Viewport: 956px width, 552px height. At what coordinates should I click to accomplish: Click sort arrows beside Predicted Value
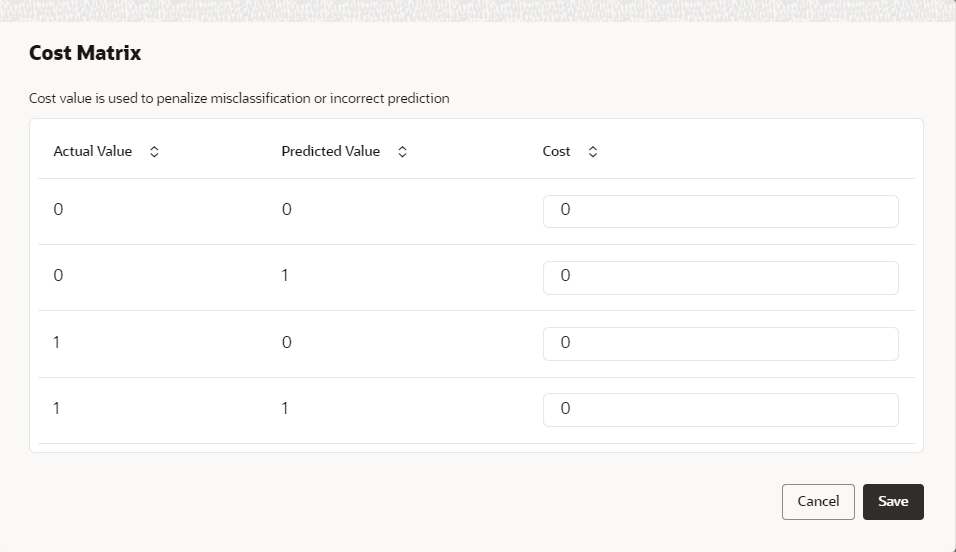coord(402,152)
